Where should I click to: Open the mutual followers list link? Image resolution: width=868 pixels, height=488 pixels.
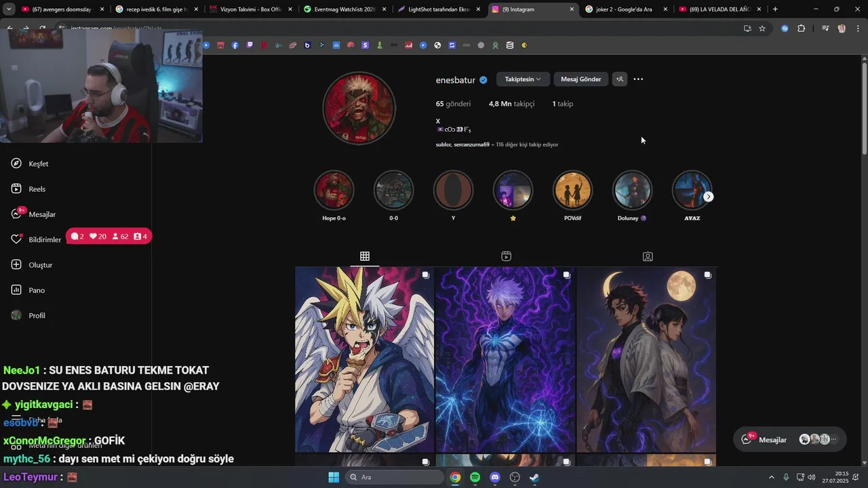click(497, 144)
